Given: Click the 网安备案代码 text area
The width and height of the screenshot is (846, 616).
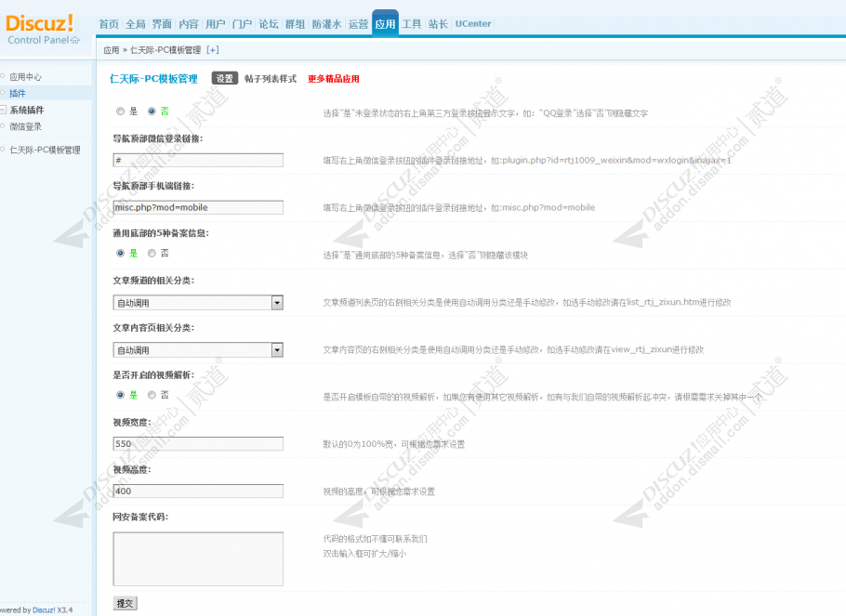Looking at the screenshot, I should pos(198,558).
